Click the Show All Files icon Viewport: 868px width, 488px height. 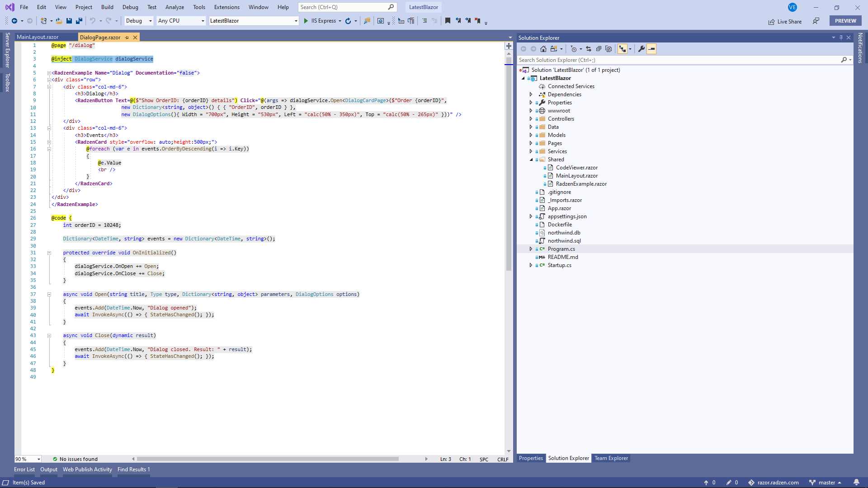point(609,49)
